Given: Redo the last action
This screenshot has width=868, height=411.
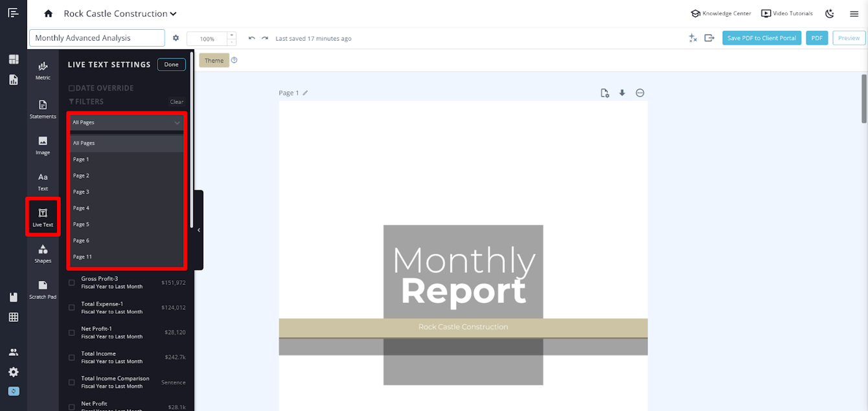Looking at the screenshot, I should [x=265, y=38].
